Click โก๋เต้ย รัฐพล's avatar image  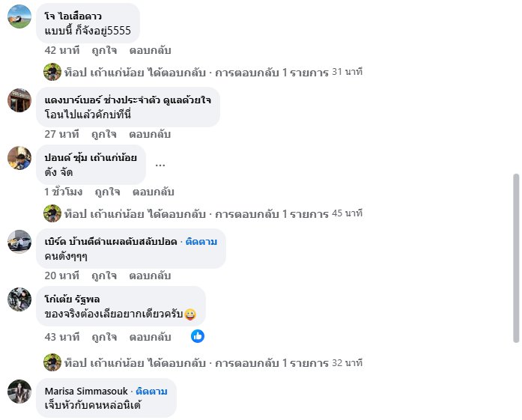pyautogui.click(x=19, y=299)
